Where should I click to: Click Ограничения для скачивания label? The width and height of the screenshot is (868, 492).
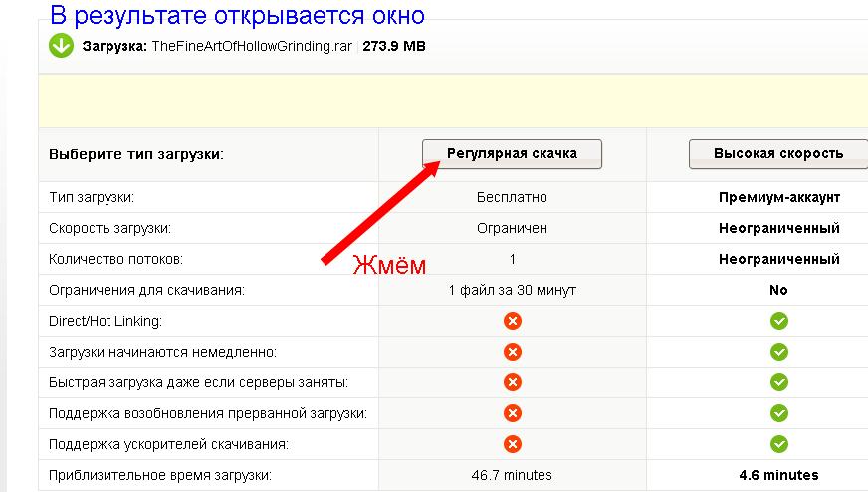(146, 291)
